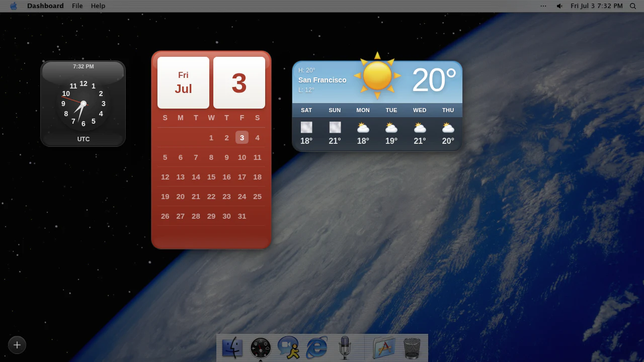
Task: Launch the AIM chat app in dock
Action: tap(289, 347)
